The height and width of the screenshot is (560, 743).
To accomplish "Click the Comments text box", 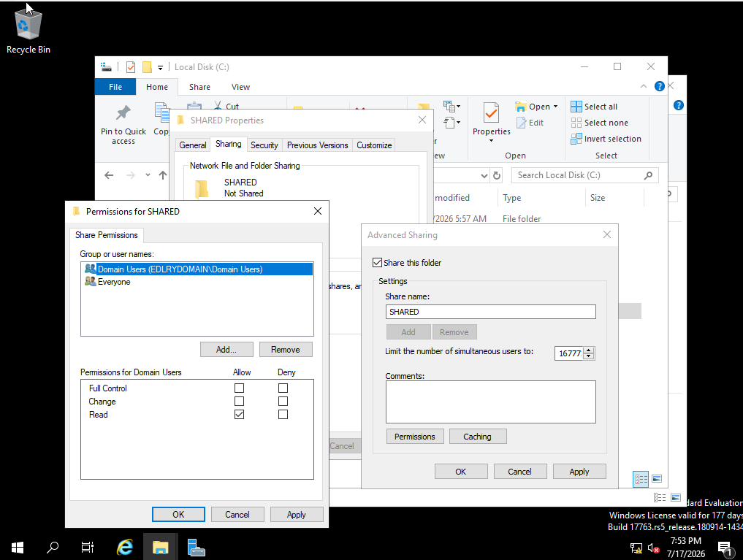I will coord(490,402).
